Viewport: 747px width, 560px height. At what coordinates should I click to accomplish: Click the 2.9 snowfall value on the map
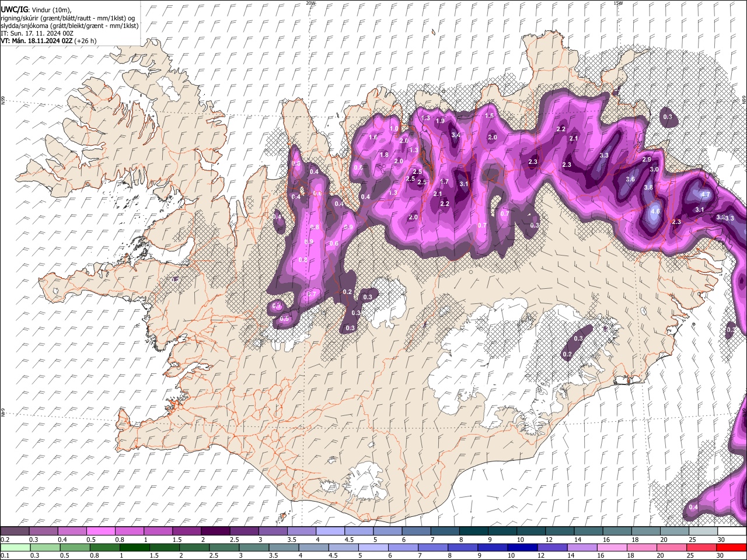pyautogui.click(x=646, y=160)
